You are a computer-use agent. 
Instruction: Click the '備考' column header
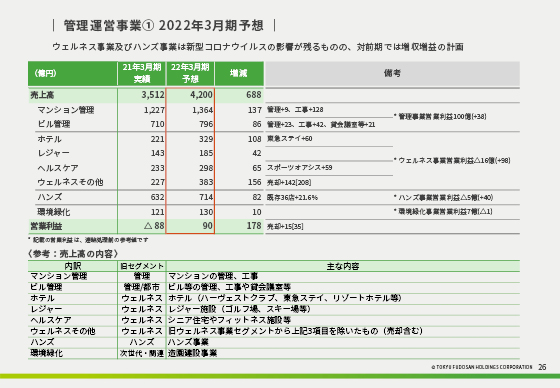(392, 74)
